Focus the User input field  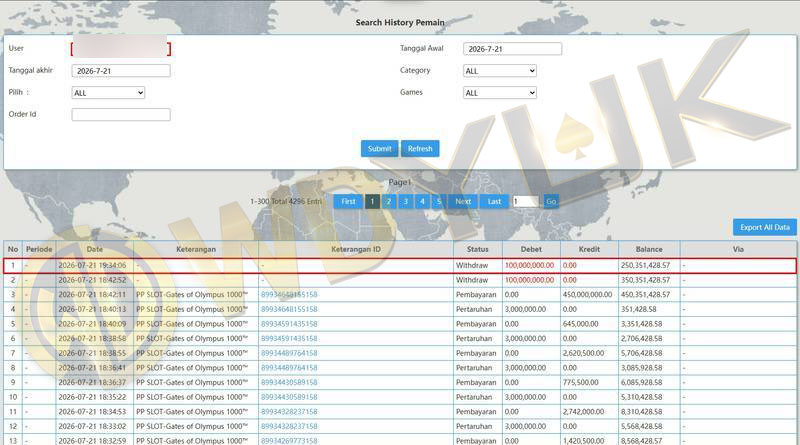121,48
